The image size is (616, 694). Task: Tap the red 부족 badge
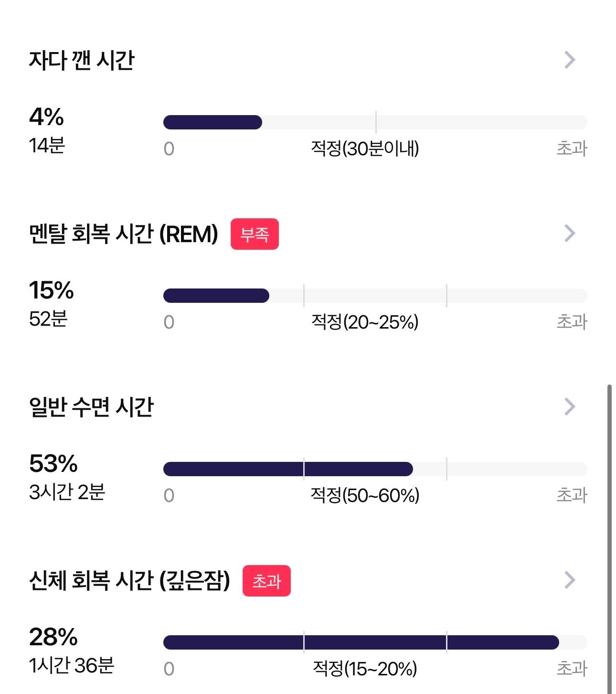(255, 234)
